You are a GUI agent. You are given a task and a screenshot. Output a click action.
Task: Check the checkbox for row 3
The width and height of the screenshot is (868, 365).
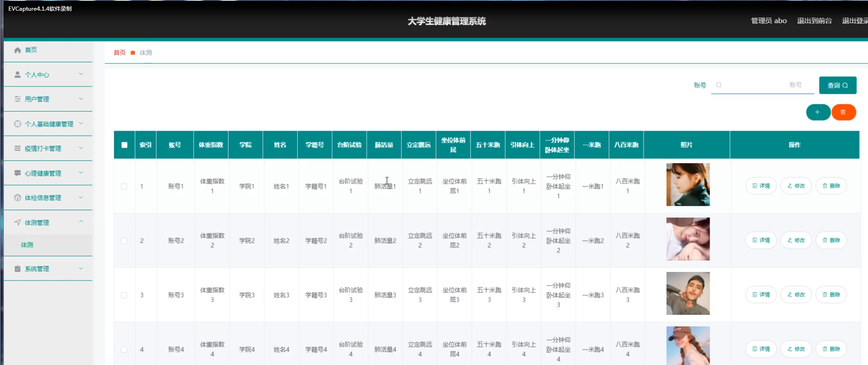tap(124, 295)
